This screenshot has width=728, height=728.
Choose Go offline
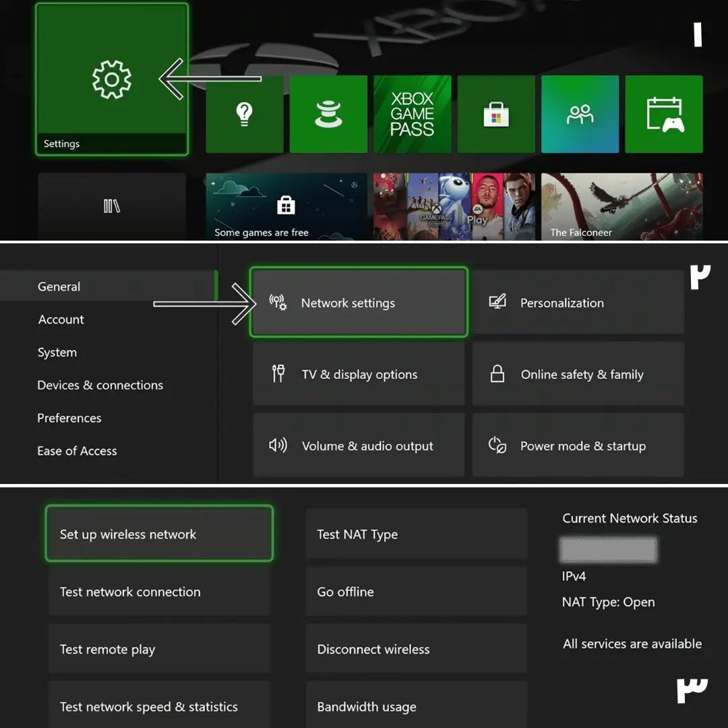click(417, 592)
